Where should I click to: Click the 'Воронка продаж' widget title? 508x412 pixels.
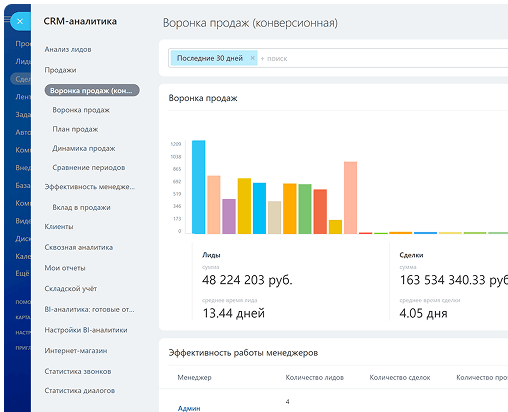(203, 98)
